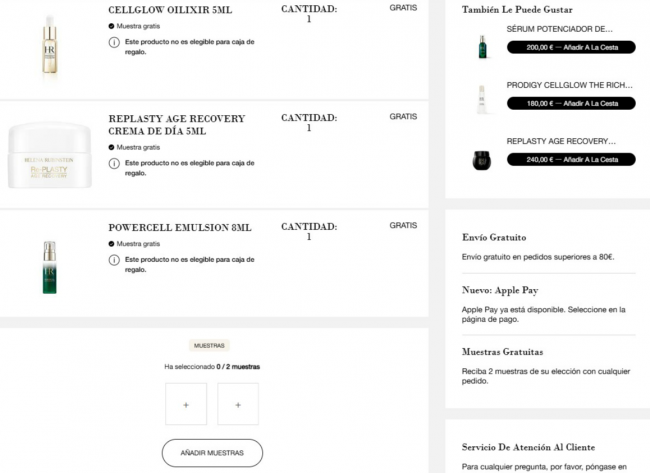Click info icon under Replasty crema de día
The image size is (650, 473).
click(114, 163)
